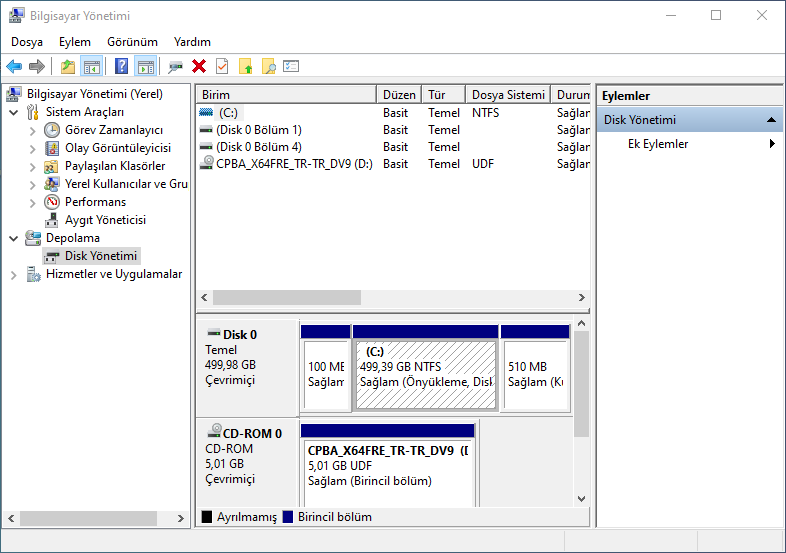Select the 499,39 GB NTFS (C:) partition
Image resolution: width=786 pixels, height=553 pixels.
tap(426, 368)
